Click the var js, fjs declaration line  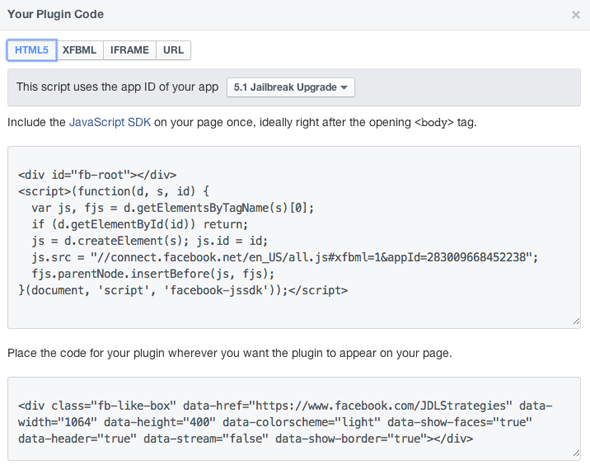click(173, 208)
